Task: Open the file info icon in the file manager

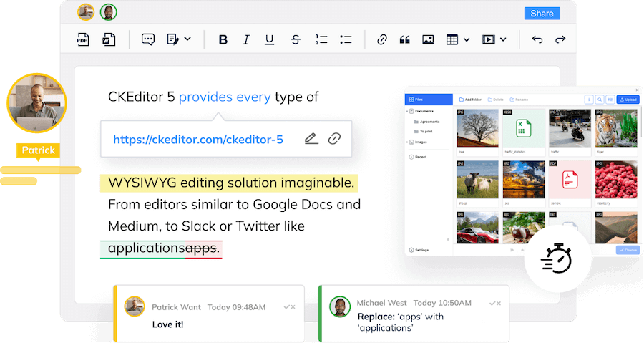Action: (589, 100)
